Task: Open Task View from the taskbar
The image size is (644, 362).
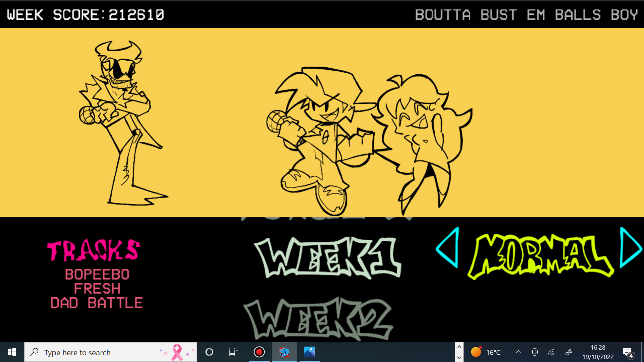Action: (233, 352)
